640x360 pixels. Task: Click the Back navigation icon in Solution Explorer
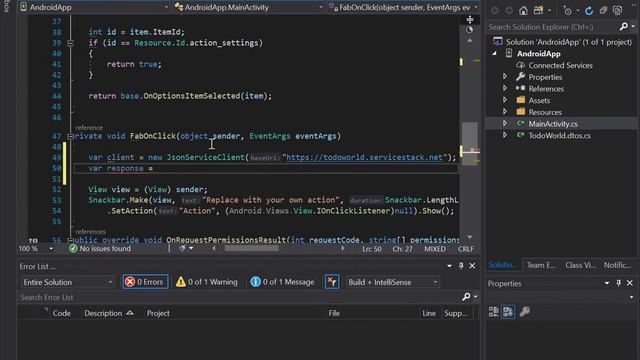click(495, 11)
